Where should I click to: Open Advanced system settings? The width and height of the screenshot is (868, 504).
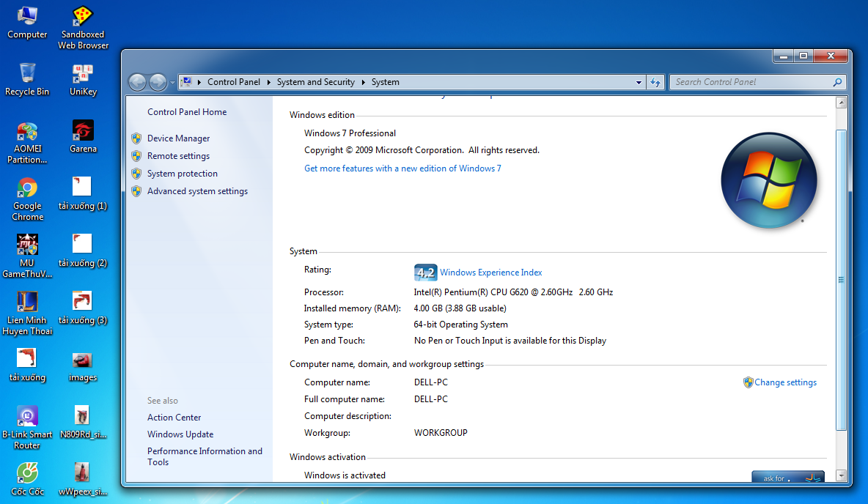coord(197,191)
